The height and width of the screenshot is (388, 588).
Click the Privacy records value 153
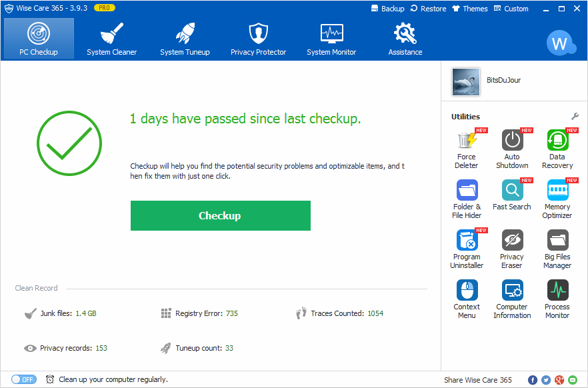101,348
